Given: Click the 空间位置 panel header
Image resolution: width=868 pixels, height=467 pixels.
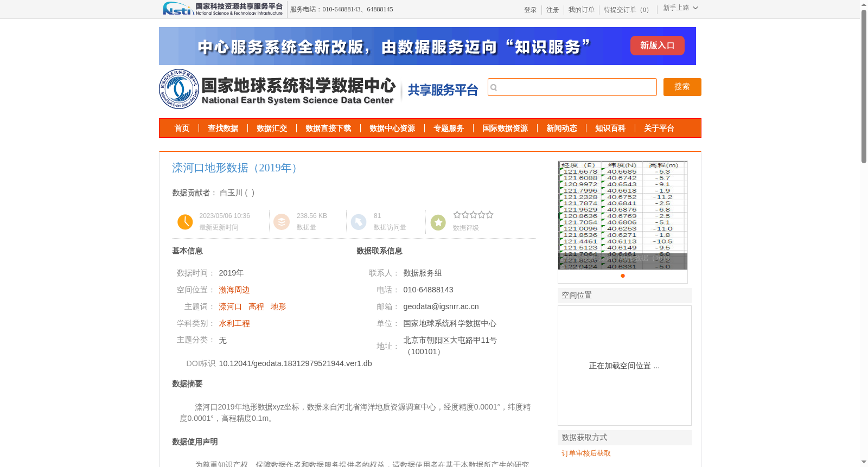Looking at the screenshot, I should coord(625,296).
